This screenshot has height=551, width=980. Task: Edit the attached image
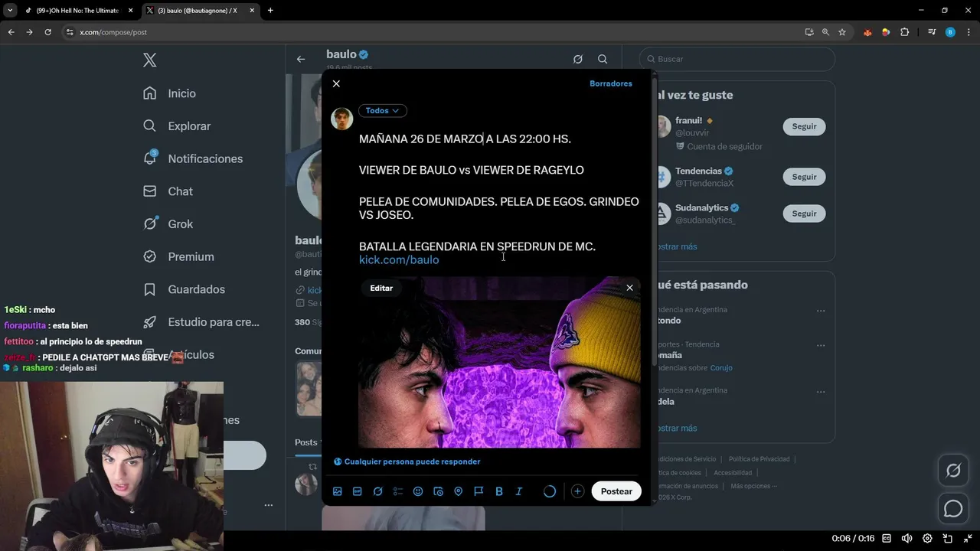[381, 288]
